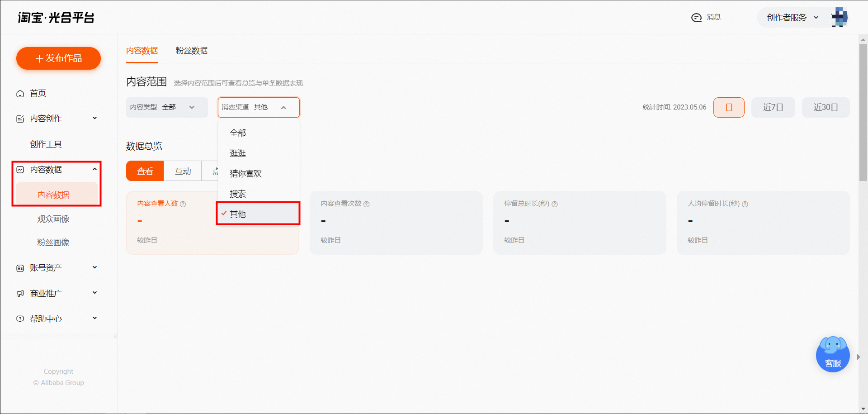Click the 淘宝·光合平台 logo
Screen dimensions: 868x414
point(56,18)
